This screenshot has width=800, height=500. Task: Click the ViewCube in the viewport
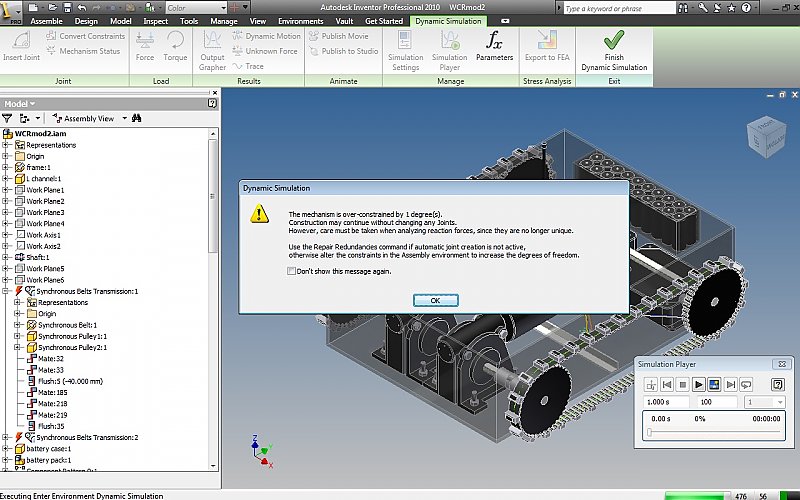768,137
